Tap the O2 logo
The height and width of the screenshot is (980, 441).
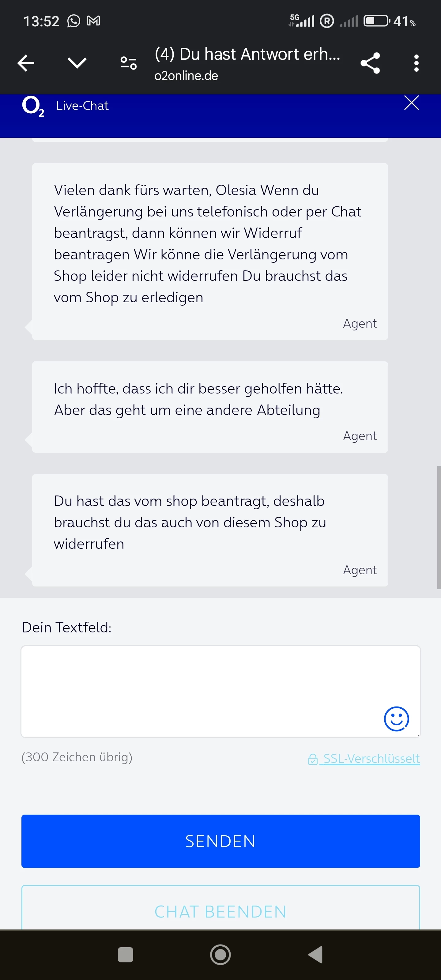point(33,106)
